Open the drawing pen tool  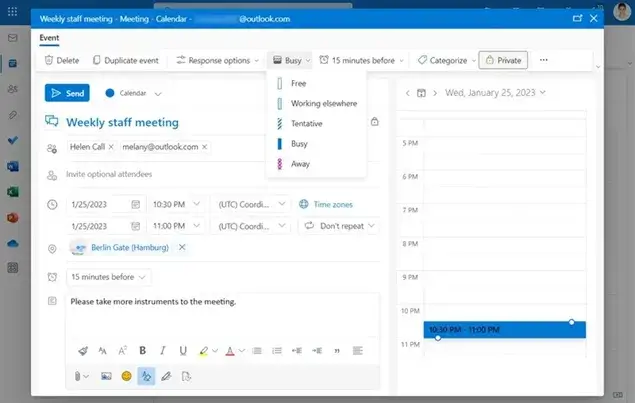[x=166, y=376]
